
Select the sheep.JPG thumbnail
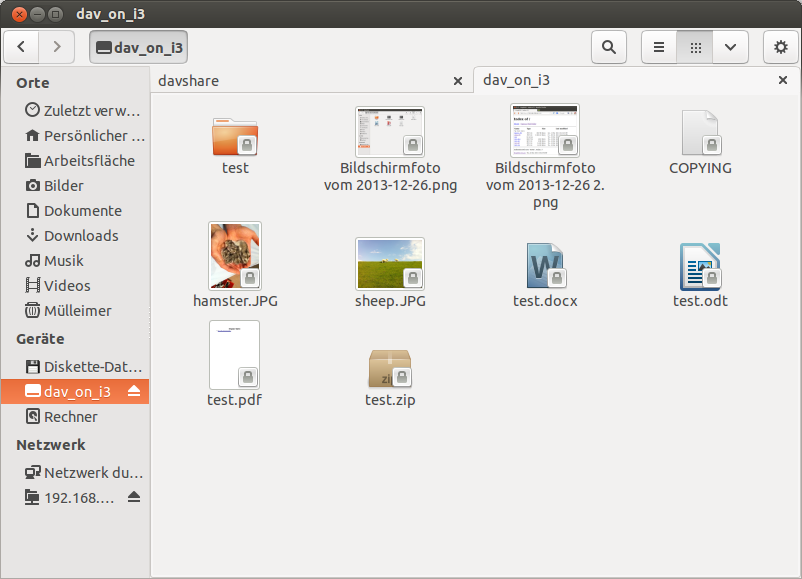(390, 264)
